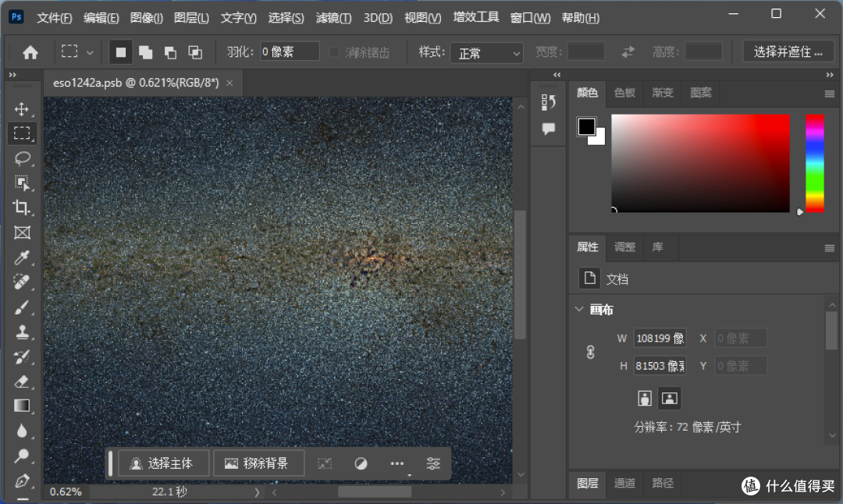Select the Move tool

[x=22, y=109]
